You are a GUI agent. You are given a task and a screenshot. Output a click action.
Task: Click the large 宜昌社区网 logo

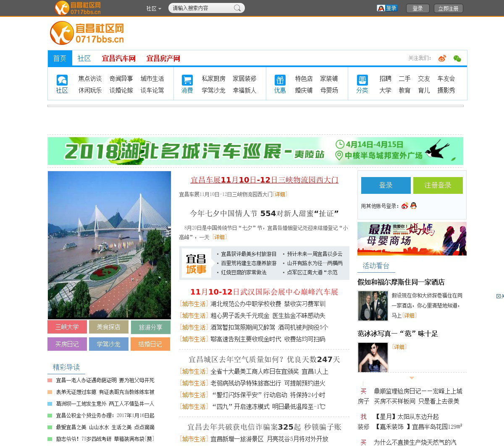pyautogui.click(x=87, y=33)
